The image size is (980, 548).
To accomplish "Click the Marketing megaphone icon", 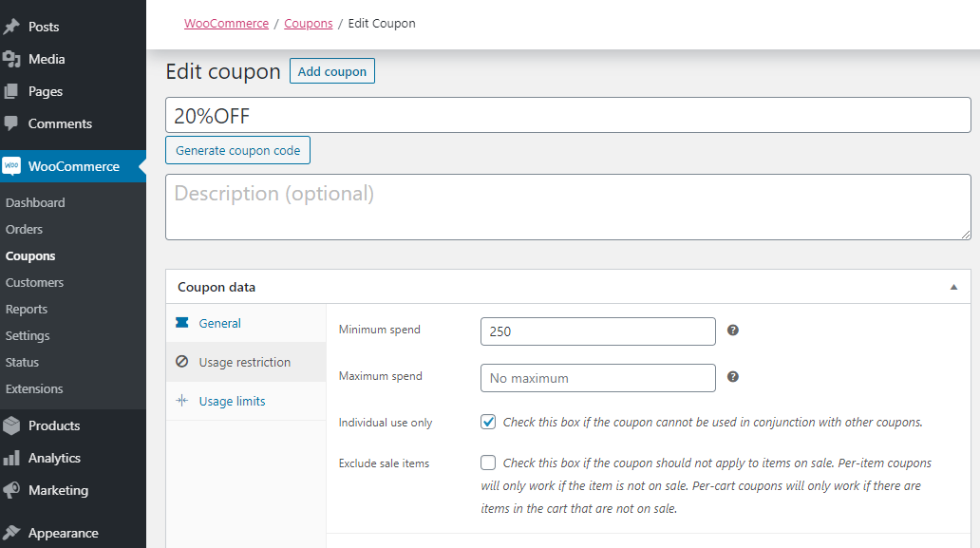I will (x=11, y=490).
